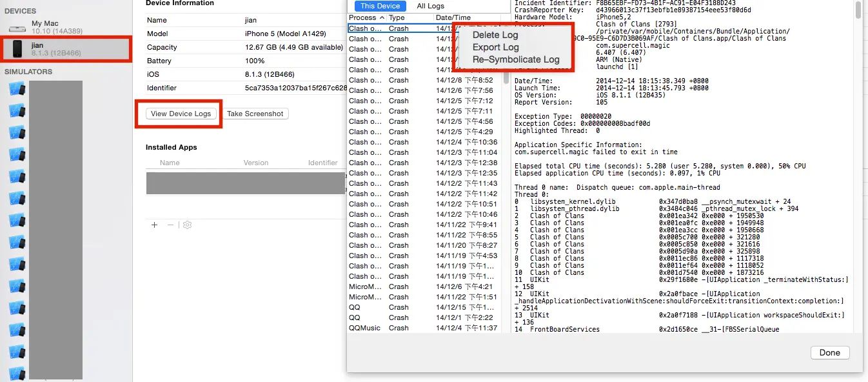Select crash log dated 14/12/5 下午4:56
Image resolution: width=868 pixels, height=382 pixels.
tap(424, 121)
